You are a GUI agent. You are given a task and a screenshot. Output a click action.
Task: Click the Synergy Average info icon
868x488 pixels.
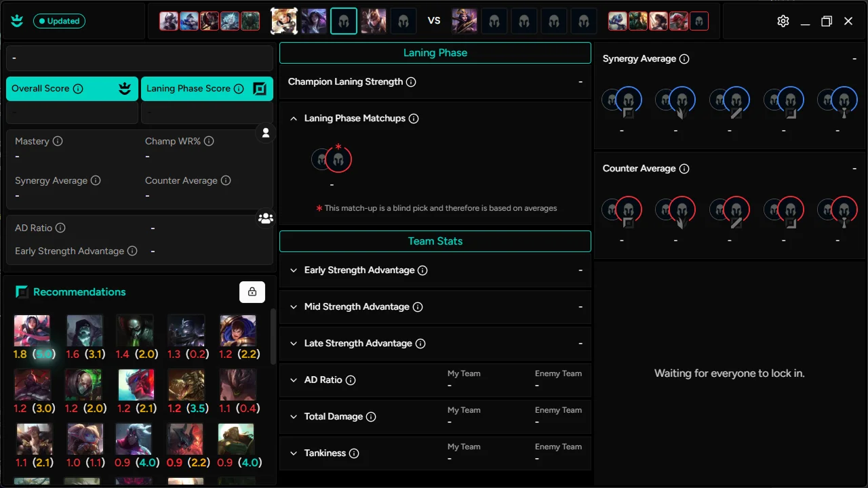click(x=685, y=59)
